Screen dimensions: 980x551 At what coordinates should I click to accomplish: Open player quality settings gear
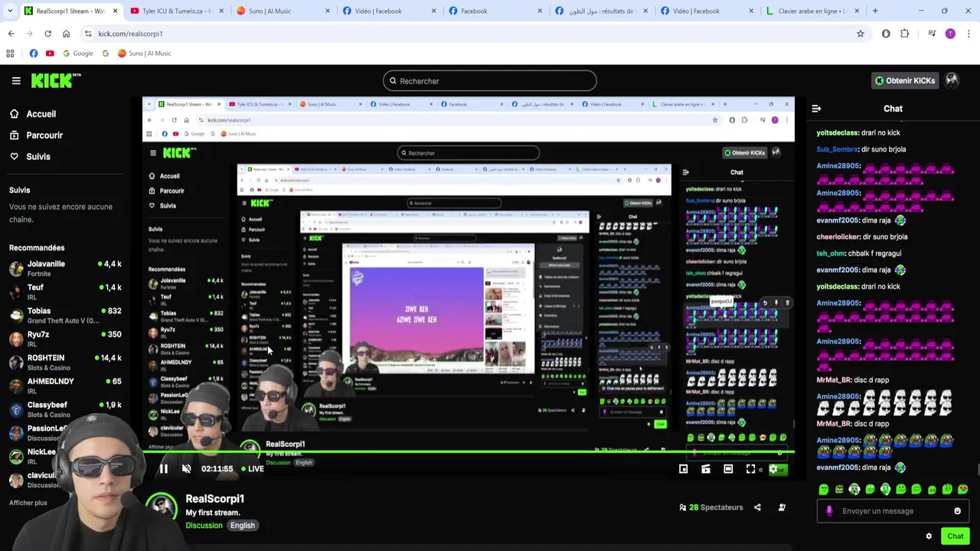tap(773, 469)
